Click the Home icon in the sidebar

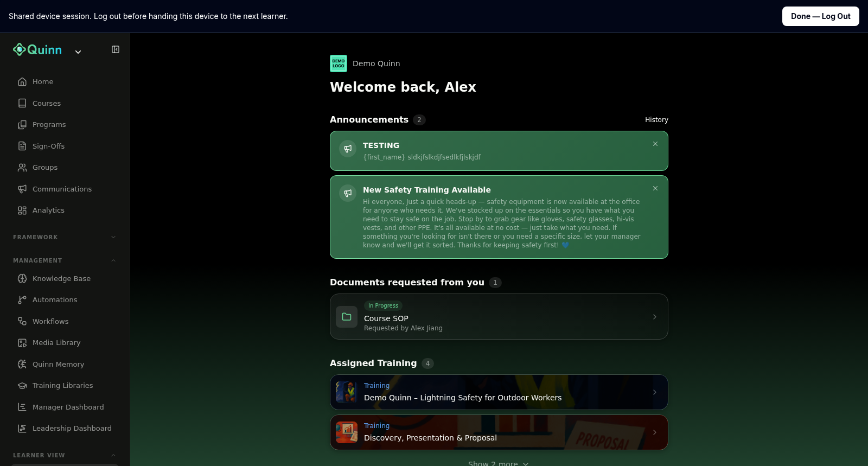point(22,82)
